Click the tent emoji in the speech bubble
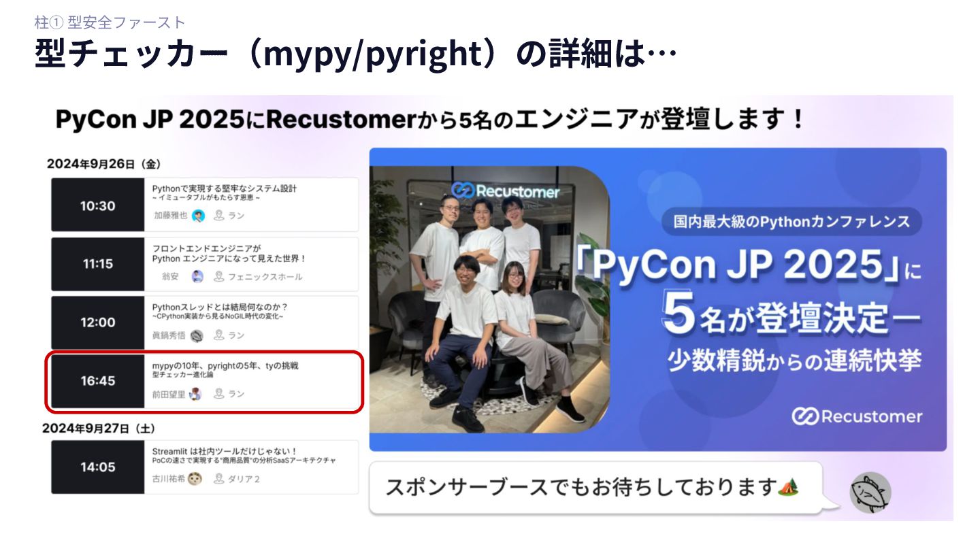This screenshot has width=980, height=551. [789, 486]
